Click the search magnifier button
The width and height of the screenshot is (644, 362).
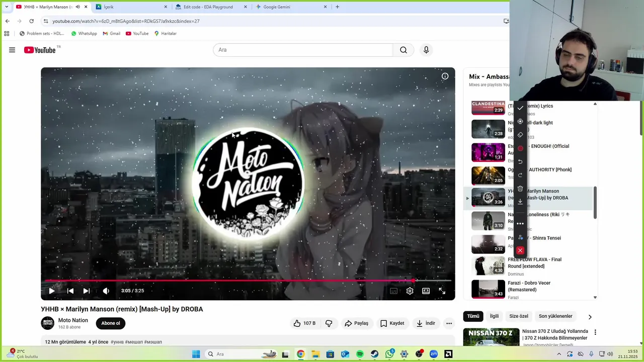404,50
